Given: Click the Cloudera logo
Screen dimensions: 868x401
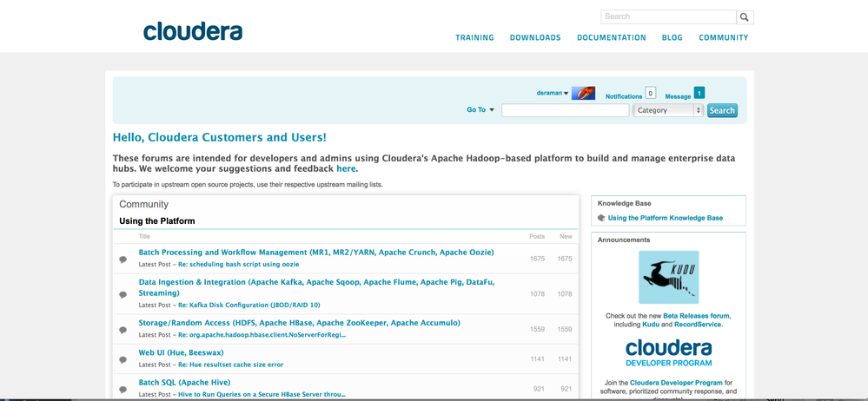Looking at the screenshot, I should coord(193,31).
